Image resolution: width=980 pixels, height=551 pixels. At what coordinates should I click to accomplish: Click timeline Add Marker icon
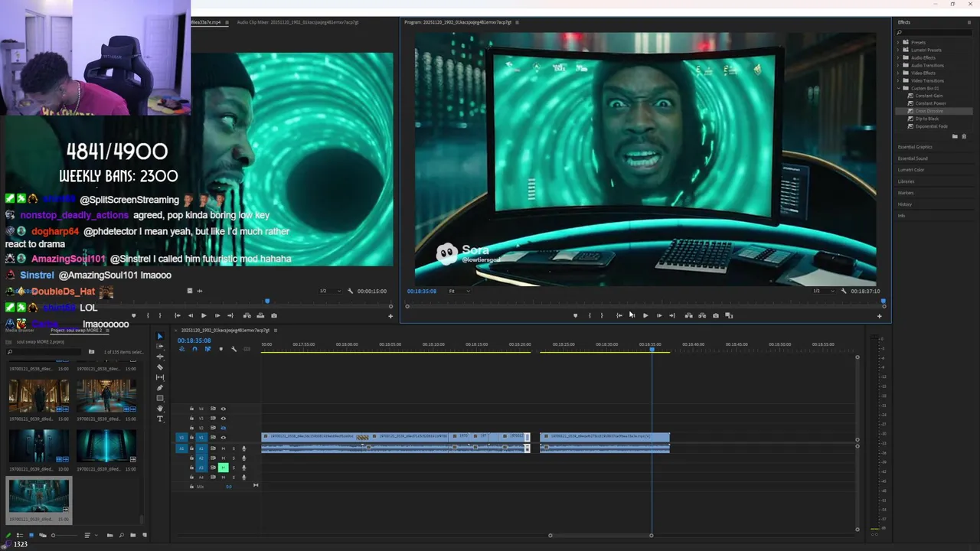coord(221,349)
